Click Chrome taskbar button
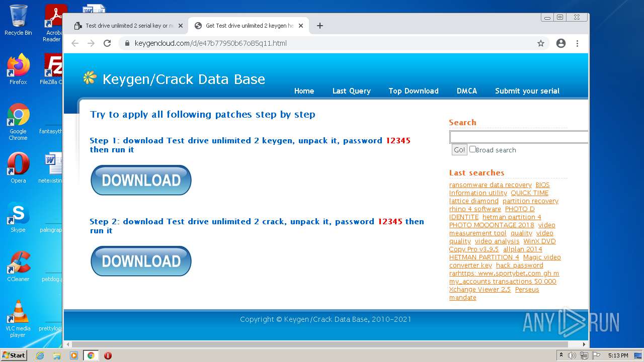644x362 pixels. coord(91,355)
